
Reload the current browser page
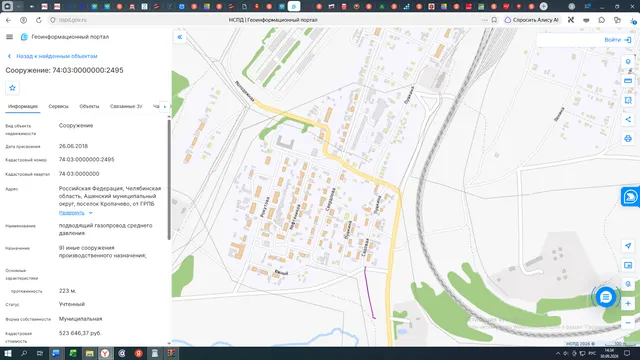click(39, 20)
